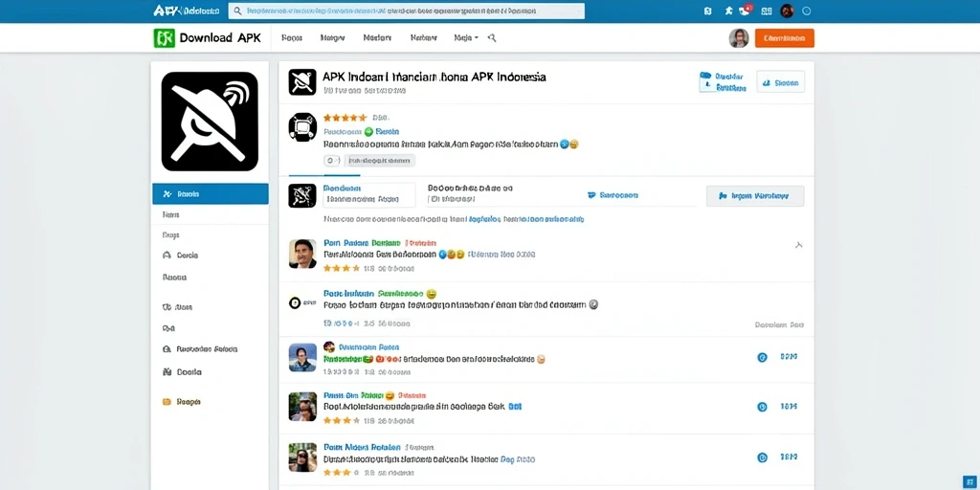This screenshot has width=980, height=490.
Task: Click the circle-outline icon at top-right corner
Action: pyautogui.click(x=806, y=11)
